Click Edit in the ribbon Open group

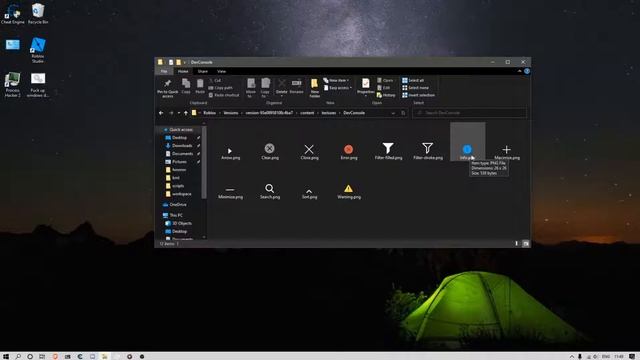tap(384, 88)
